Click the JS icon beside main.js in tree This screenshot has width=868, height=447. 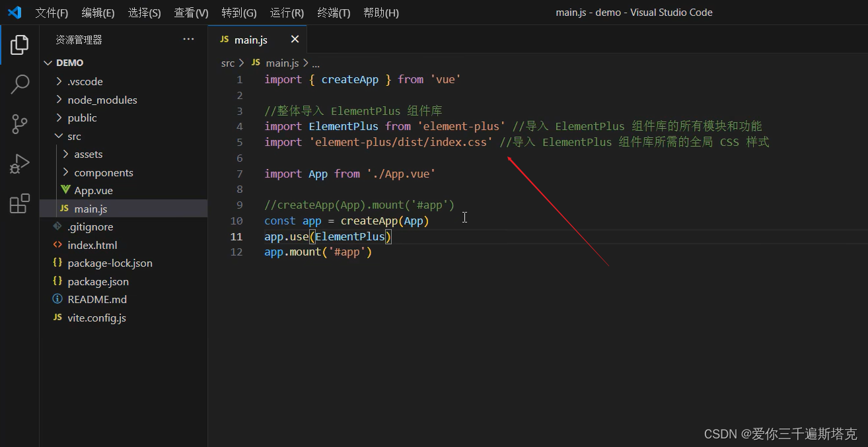[x=64, y=209]
